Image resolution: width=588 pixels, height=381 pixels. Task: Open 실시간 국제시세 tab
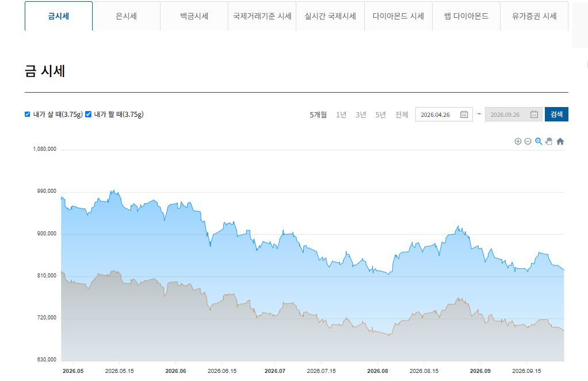click(x=330, y=16)
